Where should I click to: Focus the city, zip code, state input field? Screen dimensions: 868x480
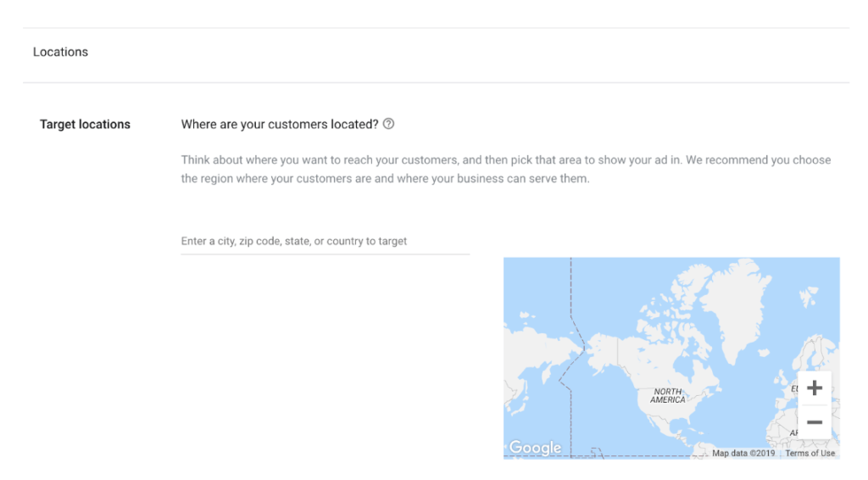(325, 242)
